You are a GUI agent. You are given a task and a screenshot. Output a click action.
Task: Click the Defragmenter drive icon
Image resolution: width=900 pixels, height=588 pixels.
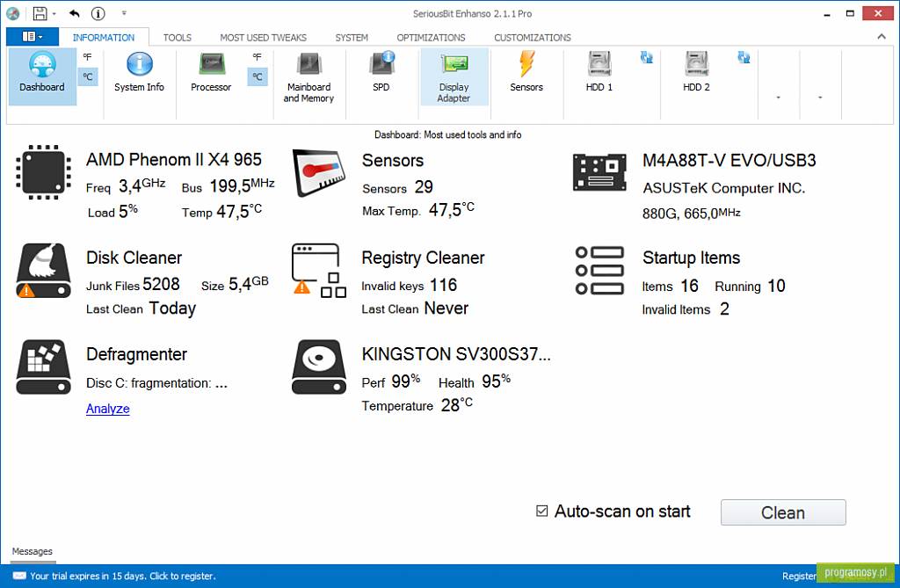point(44,367)
